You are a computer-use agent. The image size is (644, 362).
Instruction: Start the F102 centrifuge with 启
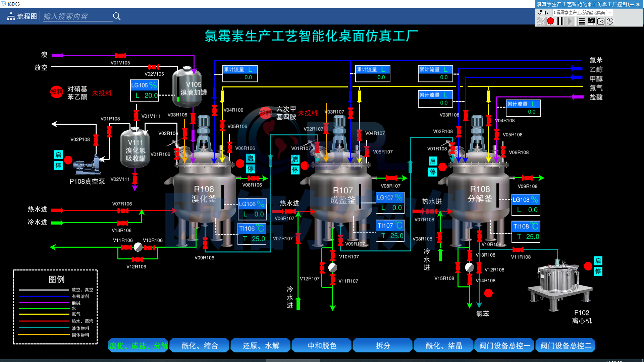point(598,261)
